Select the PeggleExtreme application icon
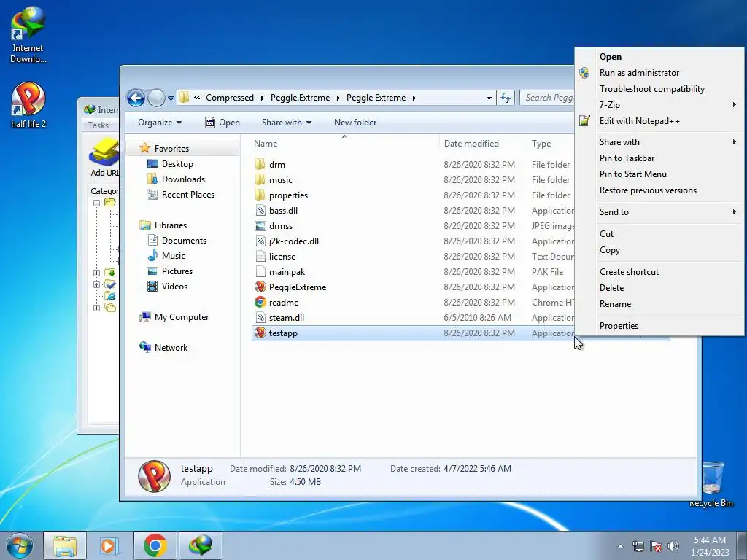Image resolution: width=747 pixels, height=560 pixels. pos(260,287)
